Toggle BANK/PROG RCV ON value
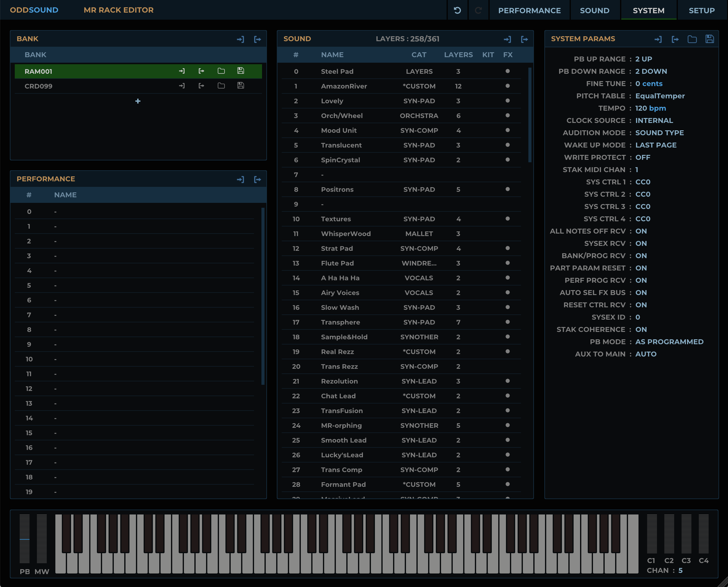728x587 pixels. coord(641,256)
